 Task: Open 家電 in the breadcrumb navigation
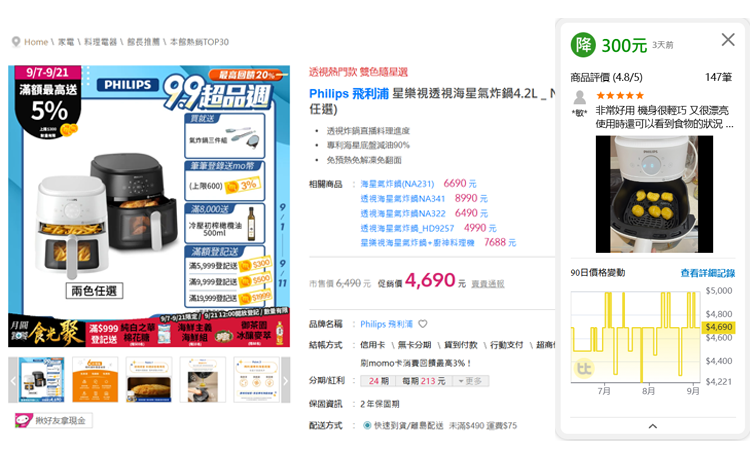pos(66,42)
